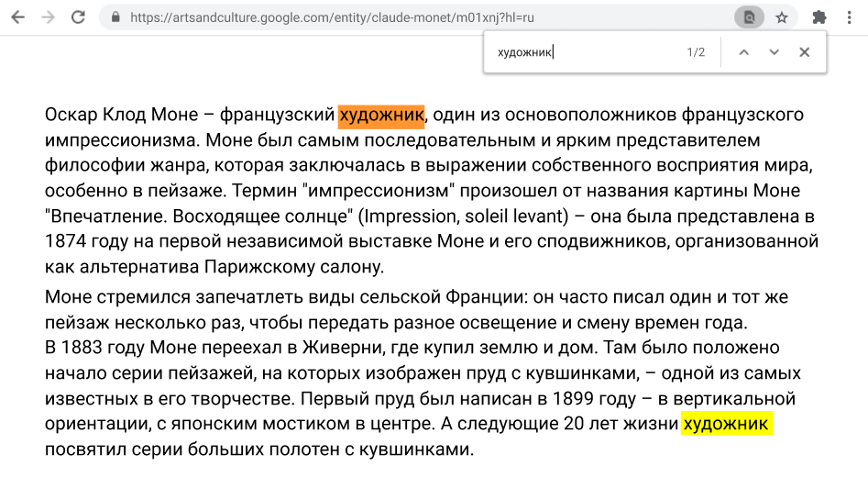Jump to the next search match
This screenshot has height=488, width=868.
(774, 52)
